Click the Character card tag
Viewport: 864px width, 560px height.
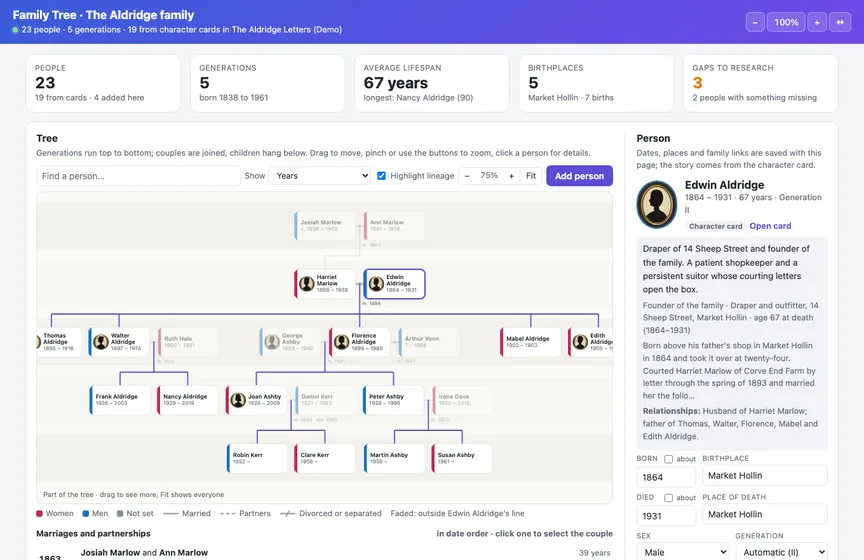click(x=715, y=226)
